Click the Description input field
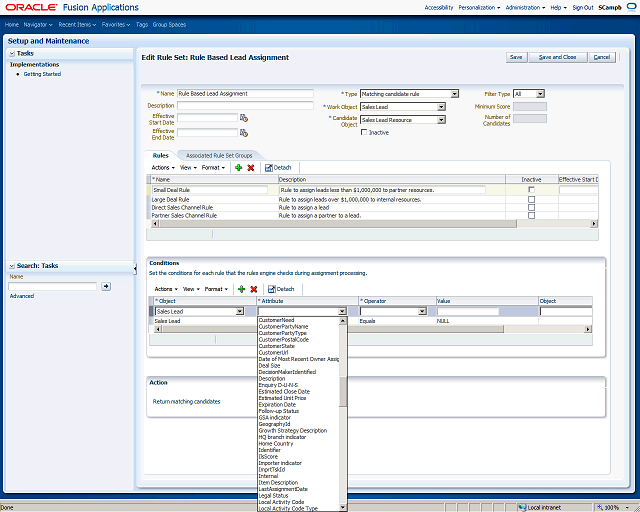 click(x=245, y=105)
